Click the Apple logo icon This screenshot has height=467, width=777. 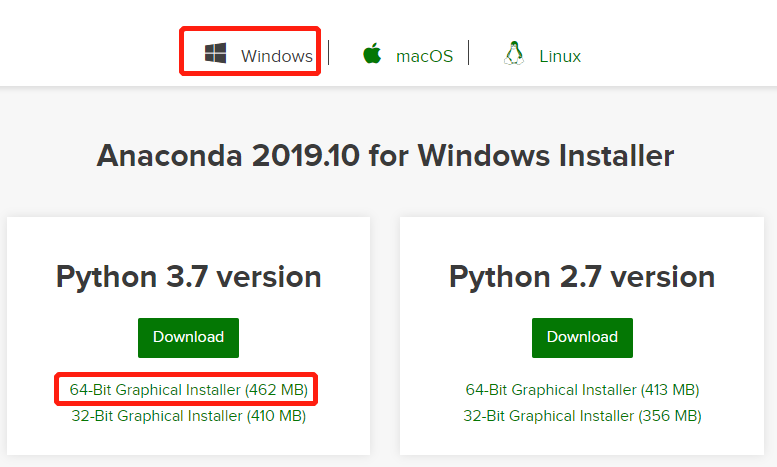373,54
